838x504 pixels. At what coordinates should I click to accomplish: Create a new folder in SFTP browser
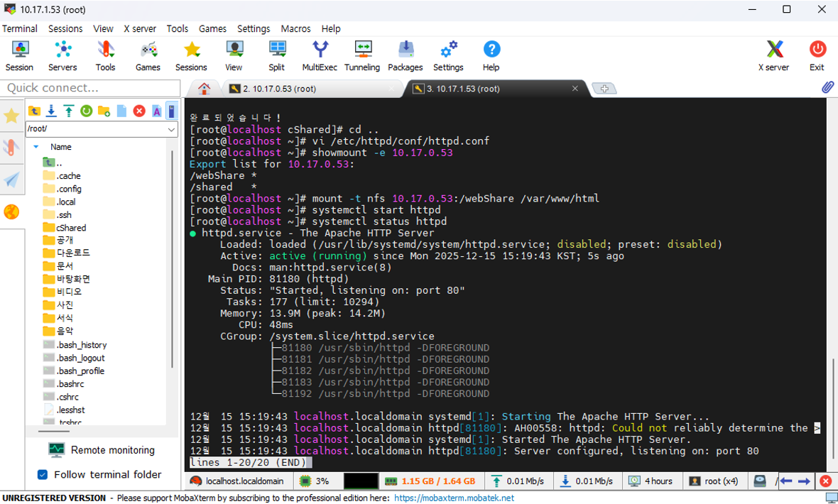tap(104, 111)
